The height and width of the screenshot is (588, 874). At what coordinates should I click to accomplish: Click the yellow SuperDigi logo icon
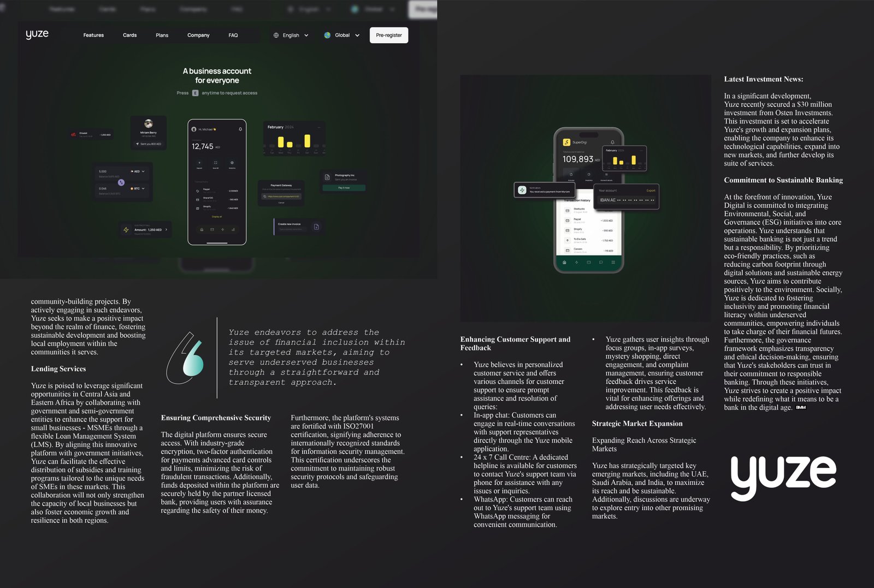[566, 142]
